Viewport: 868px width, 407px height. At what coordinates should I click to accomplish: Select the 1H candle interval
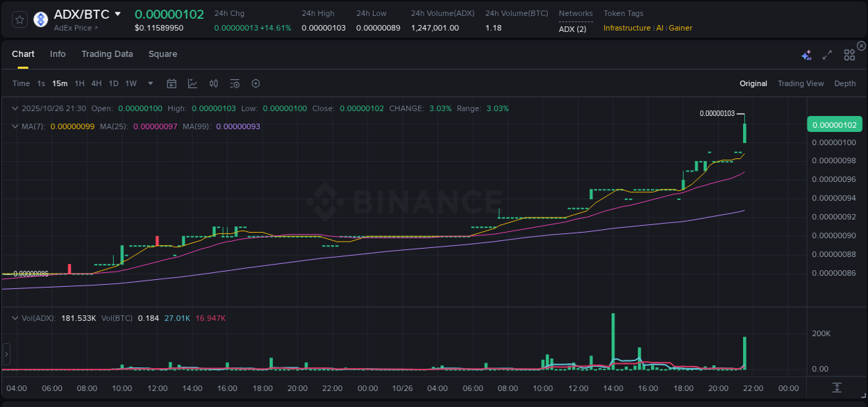click(79, 83)
